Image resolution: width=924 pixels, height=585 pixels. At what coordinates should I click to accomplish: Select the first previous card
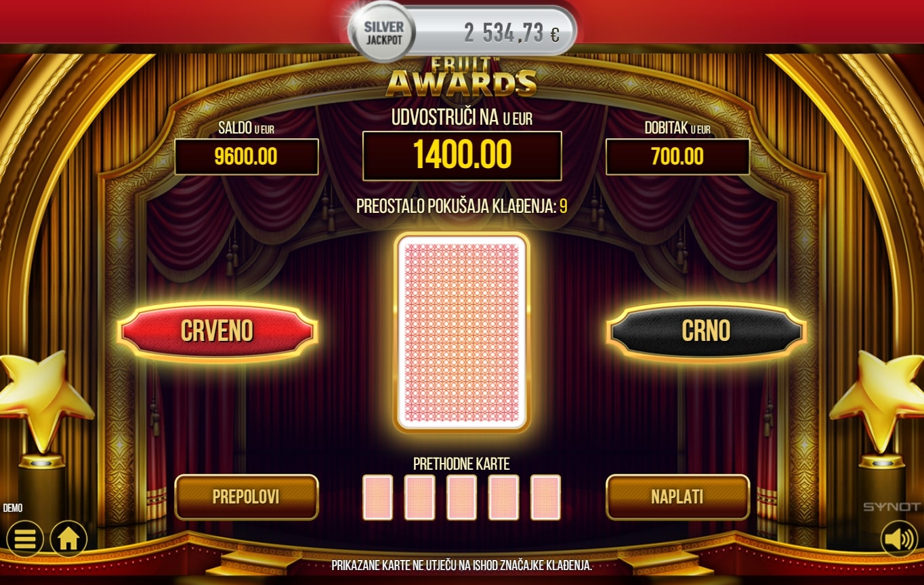point(378,498)
